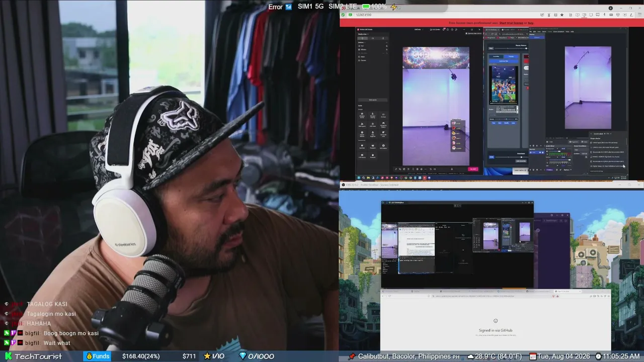
Task: Click the chat message 'Boog boogn mo kasi'
Action: (71, 333)
